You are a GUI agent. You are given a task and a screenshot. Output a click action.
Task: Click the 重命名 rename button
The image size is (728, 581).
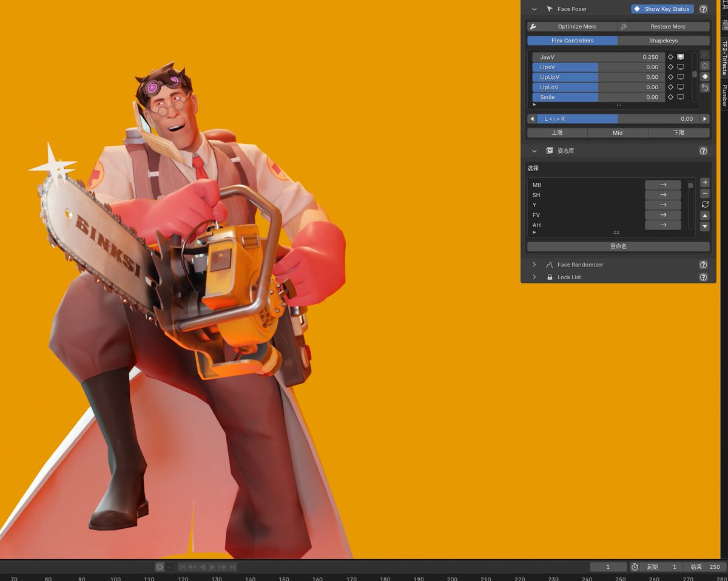point(618,246)
